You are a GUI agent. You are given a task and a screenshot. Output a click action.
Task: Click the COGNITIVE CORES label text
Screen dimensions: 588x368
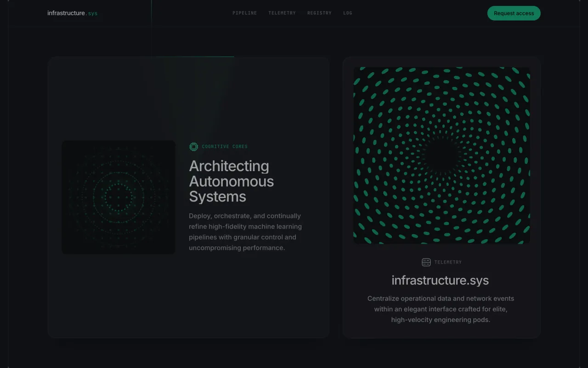[225, 147]
